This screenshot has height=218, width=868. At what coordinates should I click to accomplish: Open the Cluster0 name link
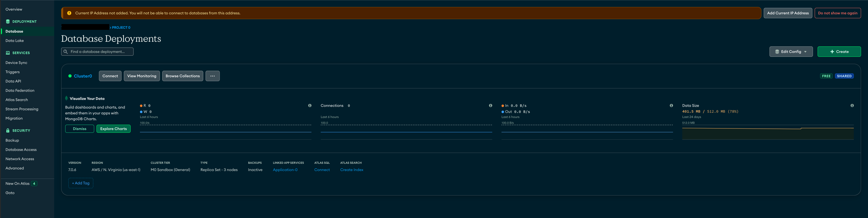pos(83,76)
